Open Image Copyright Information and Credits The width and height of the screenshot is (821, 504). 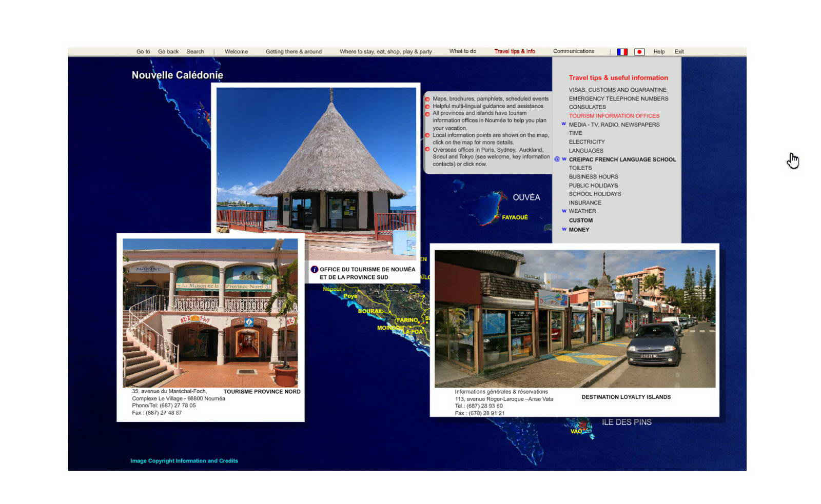coord(184,461)
